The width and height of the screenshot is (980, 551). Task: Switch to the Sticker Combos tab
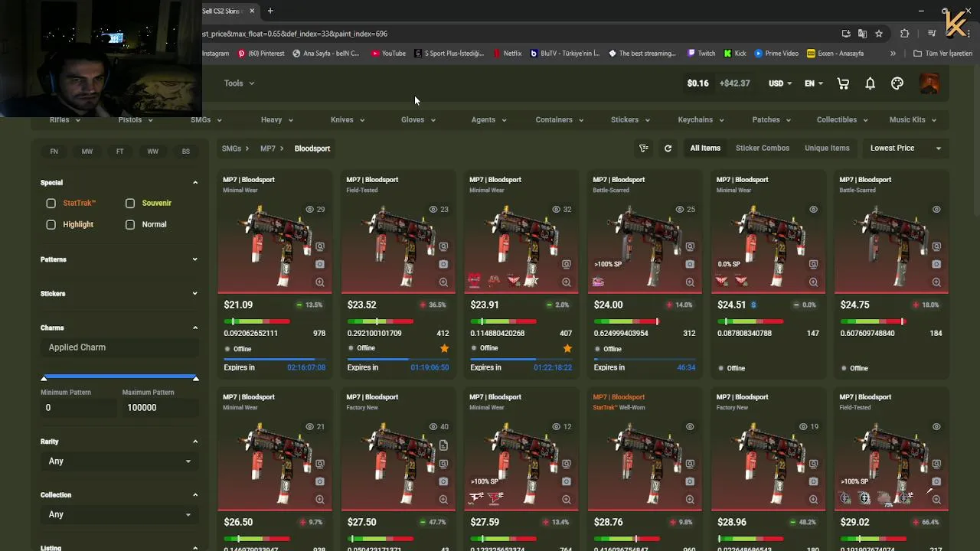point(763,148)
